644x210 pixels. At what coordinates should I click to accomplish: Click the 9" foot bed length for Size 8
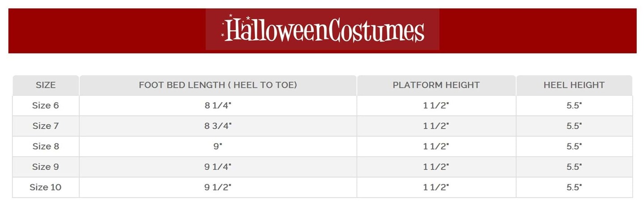click(x=218, y=147)
